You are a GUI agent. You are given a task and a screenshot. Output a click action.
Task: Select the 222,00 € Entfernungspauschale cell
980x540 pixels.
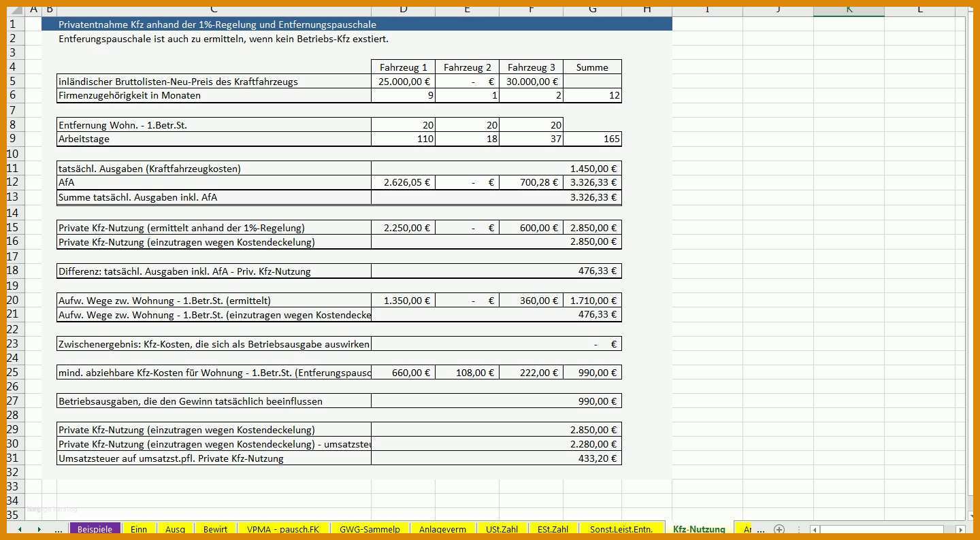(531, 373)
